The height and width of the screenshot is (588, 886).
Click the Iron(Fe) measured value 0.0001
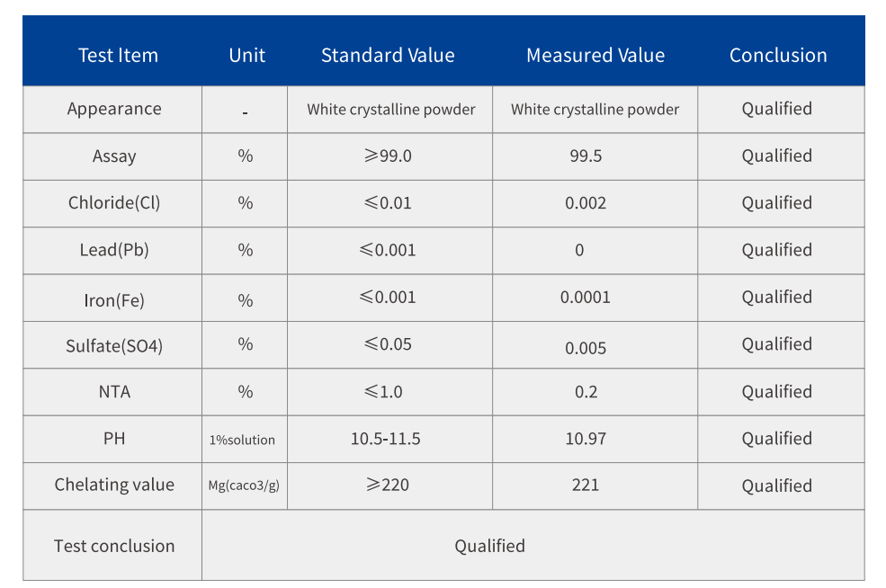(x=585, y=298)
